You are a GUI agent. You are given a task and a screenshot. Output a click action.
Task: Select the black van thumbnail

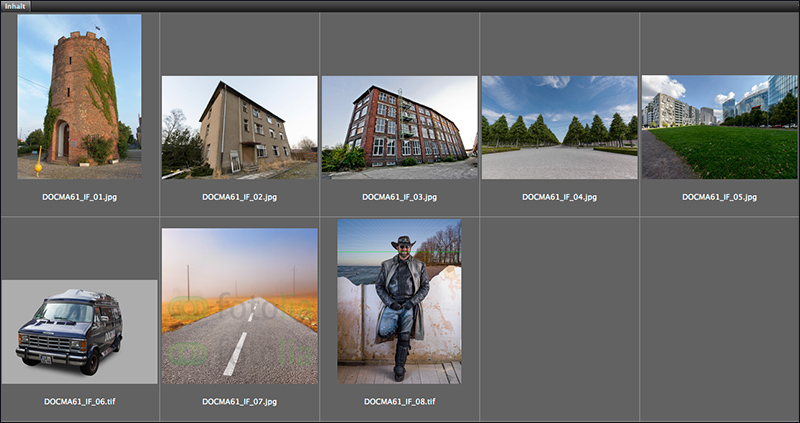pos(79,331)
